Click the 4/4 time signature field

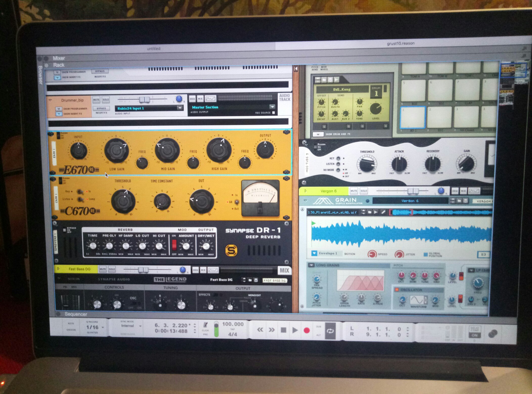pos(232,334)
